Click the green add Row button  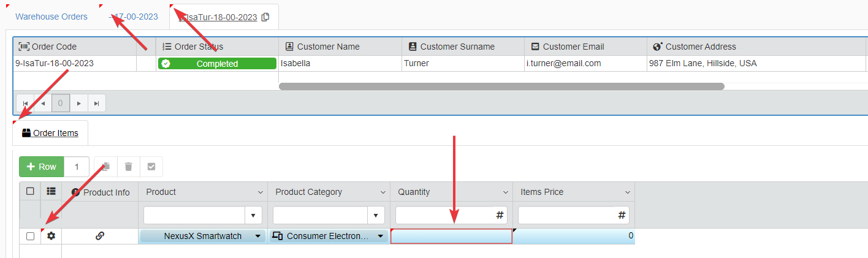[42, 167]
